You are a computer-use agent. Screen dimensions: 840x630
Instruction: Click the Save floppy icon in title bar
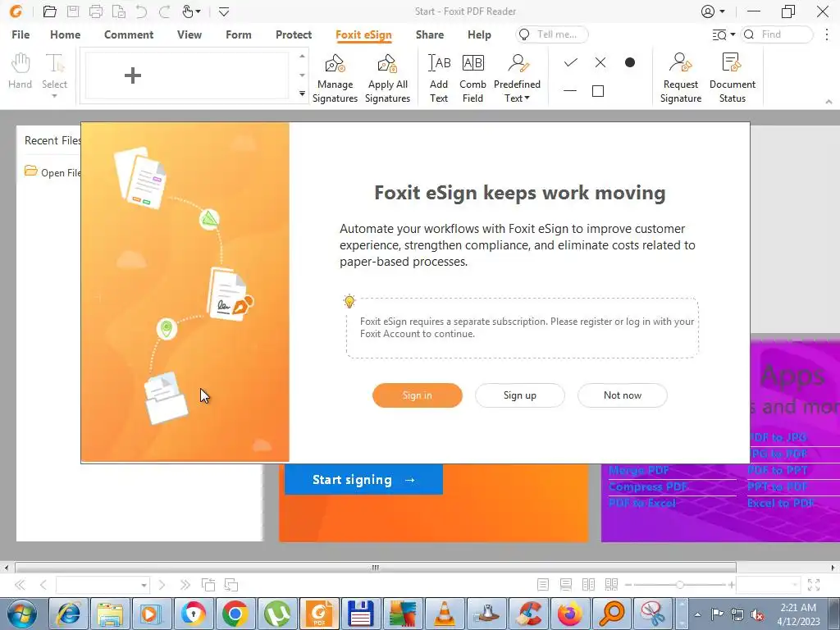pyautogui.click(x=73, y=11)
